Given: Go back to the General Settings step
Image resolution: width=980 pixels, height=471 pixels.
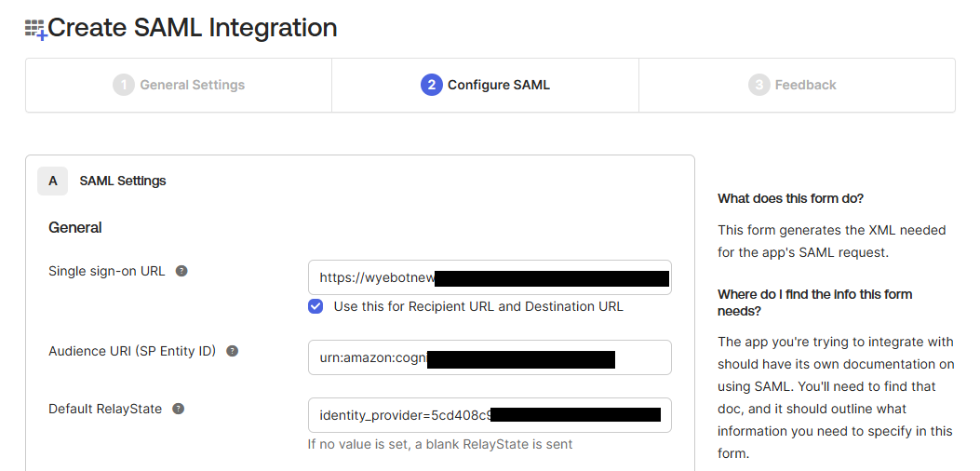Looking at the screenshot, I should 192,85.
